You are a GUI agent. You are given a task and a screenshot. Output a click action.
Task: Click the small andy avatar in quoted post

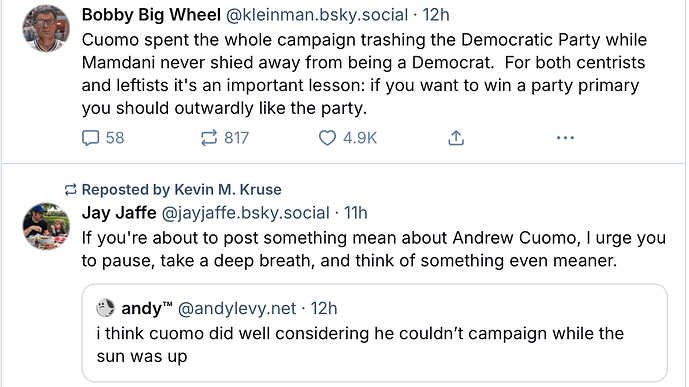pyautogui.click(x=105, y=308)
